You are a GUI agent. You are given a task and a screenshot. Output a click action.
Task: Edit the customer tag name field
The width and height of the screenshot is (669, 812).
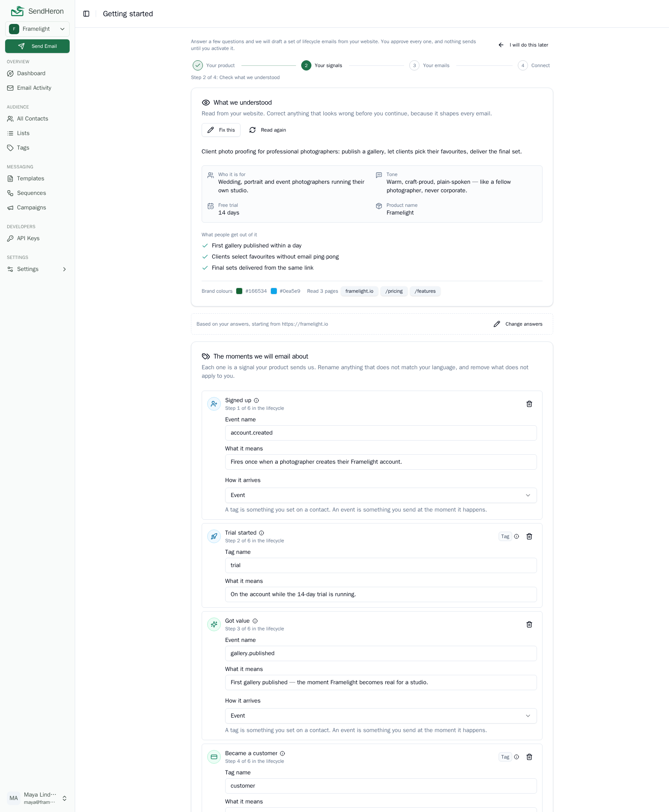click(x=381, y=786)
